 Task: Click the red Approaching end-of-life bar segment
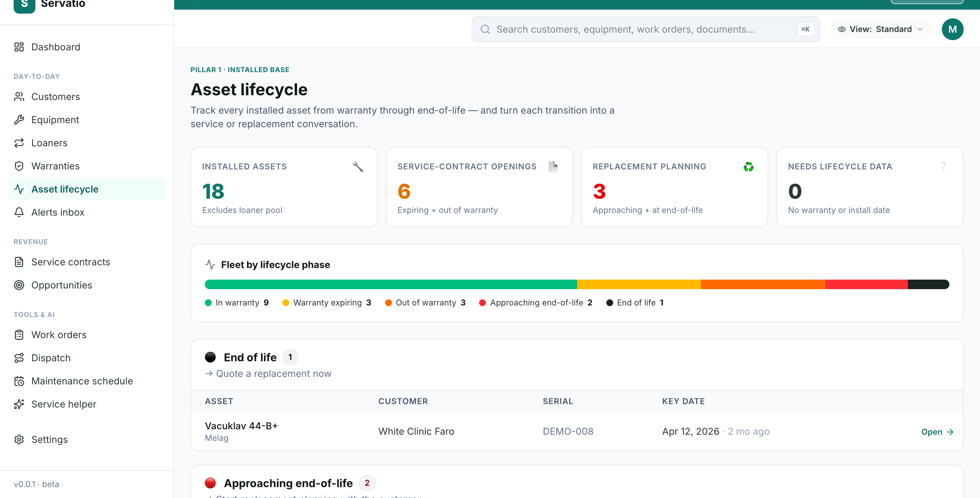click(x=867, y=285)
